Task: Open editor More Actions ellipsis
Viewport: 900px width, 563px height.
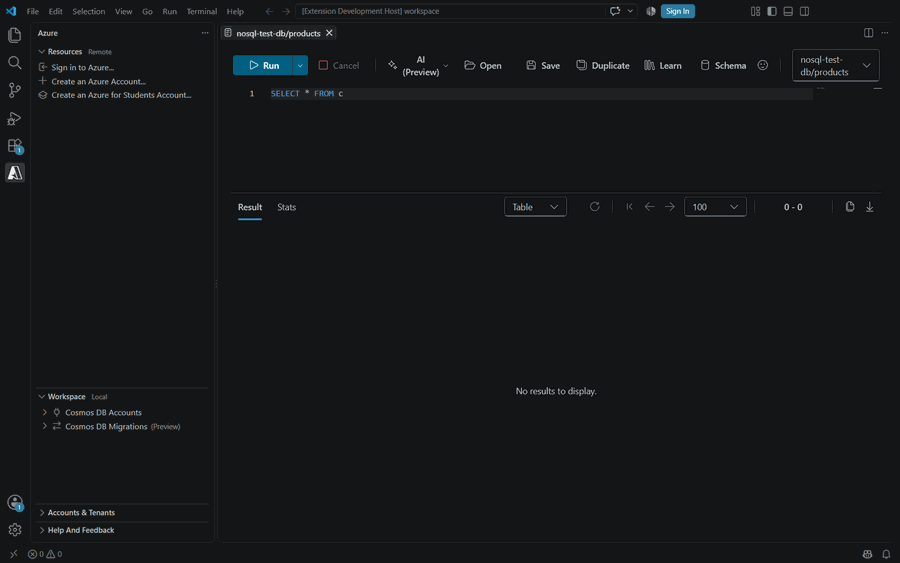Action: 885,33
